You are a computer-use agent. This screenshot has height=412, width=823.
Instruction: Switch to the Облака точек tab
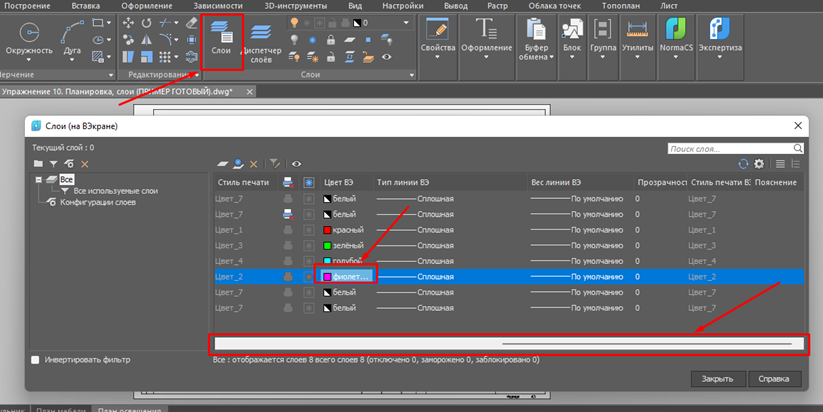553,6
